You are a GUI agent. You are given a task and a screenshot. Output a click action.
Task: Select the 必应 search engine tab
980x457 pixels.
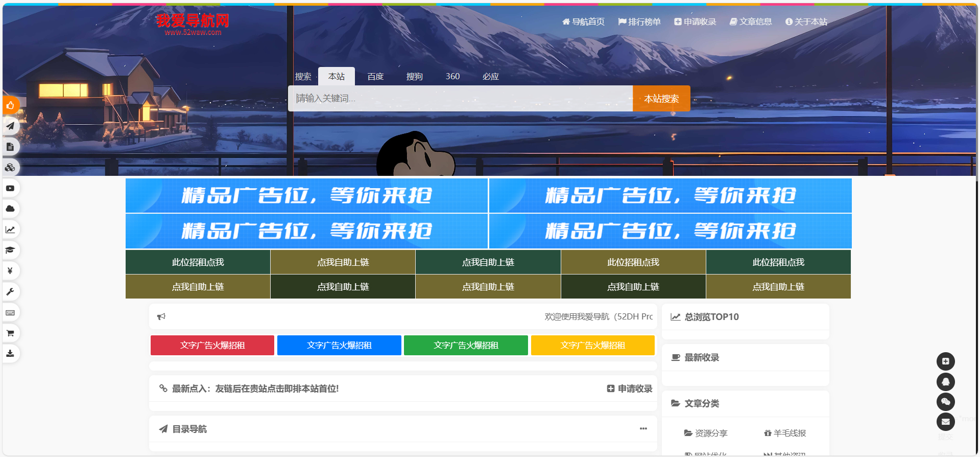pos(490,77)
